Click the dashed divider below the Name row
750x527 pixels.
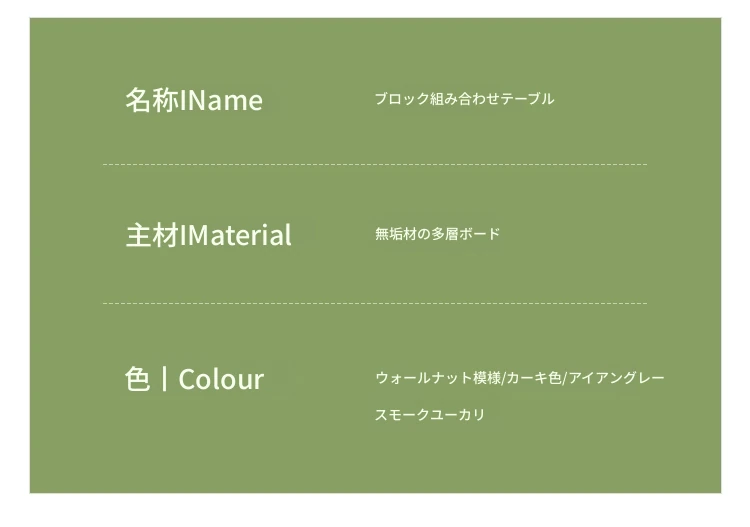375,165
